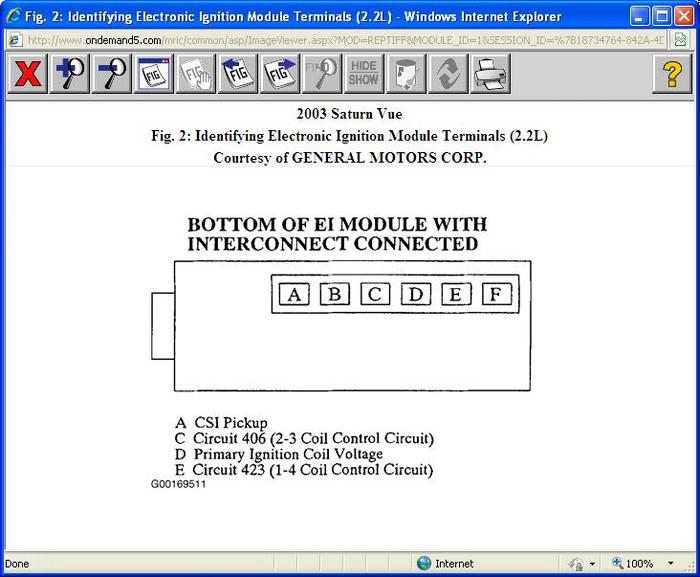The width and height of the screenshot is (700, 577).
Task: Open protected mode lock dropdown arrow
Action: (592, 564)
